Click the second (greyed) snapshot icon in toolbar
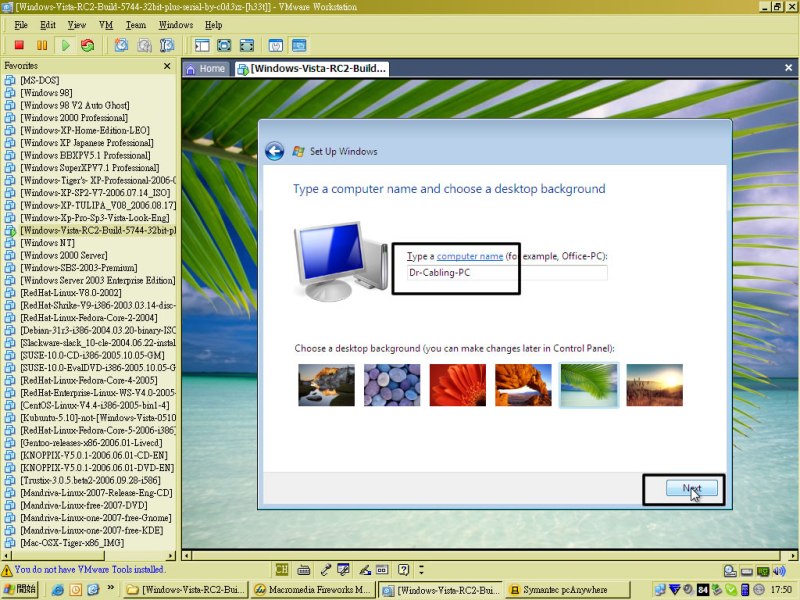 144,45
